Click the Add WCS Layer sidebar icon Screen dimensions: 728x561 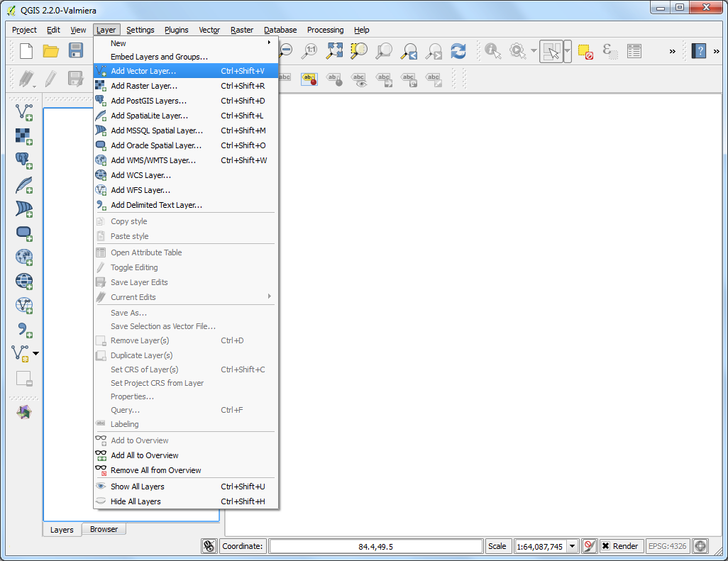pos(23,281)
